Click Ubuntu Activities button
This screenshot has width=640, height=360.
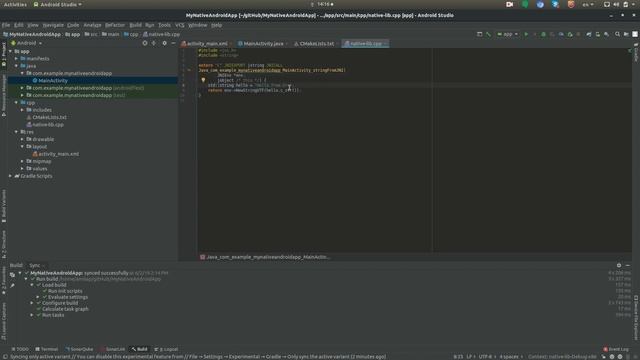pyautogui.click(x=15, y=4)
